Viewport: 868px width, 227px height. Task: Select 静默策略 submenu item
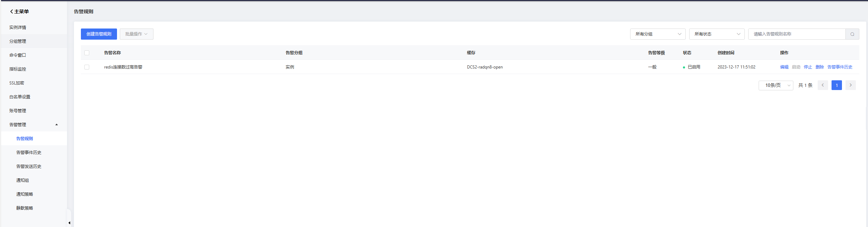point(34,208)
